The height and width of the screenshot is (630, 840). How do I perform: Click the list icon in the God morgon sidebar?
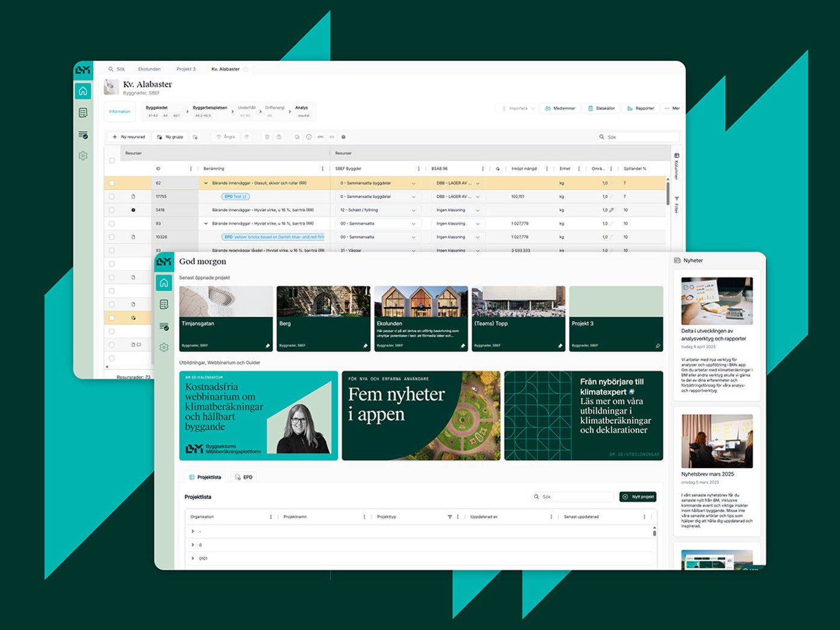164,305
